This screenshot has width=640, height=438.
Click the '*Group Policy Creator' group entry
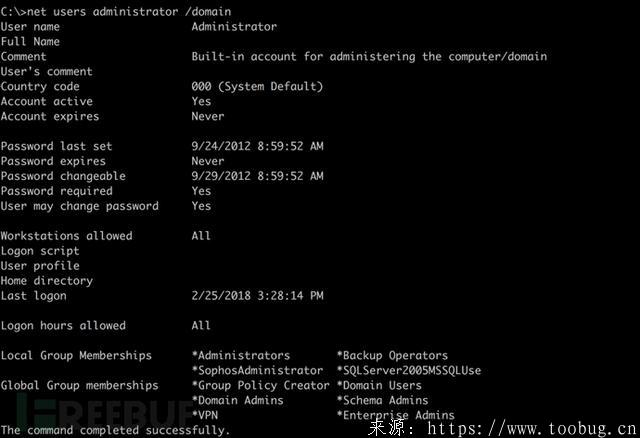tap(260, 385)
